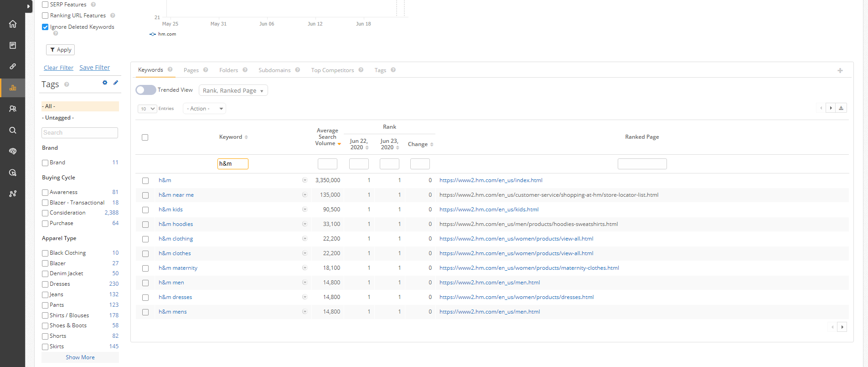Image resolution: width=868 pixels, height=367 pixels.
Task: Click the help icon beside Ranking URL Features
Action: pyautogui.click(x=113, y=16)
